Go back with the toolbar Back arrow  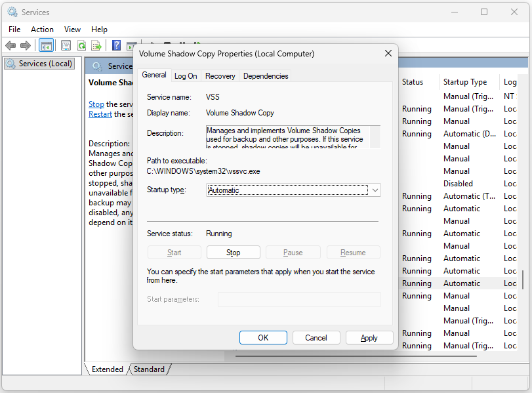click(10, 45)
